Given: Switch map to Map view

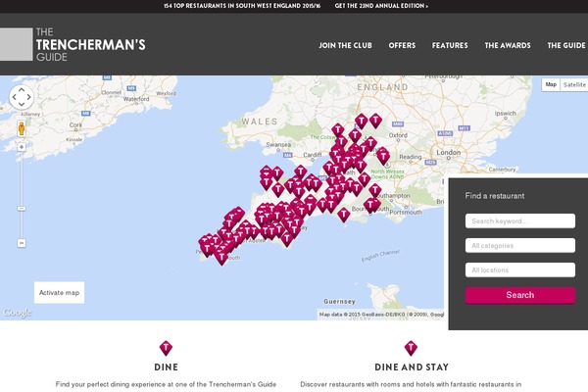Looking at the screenshot, I should (x=551, y=84).
